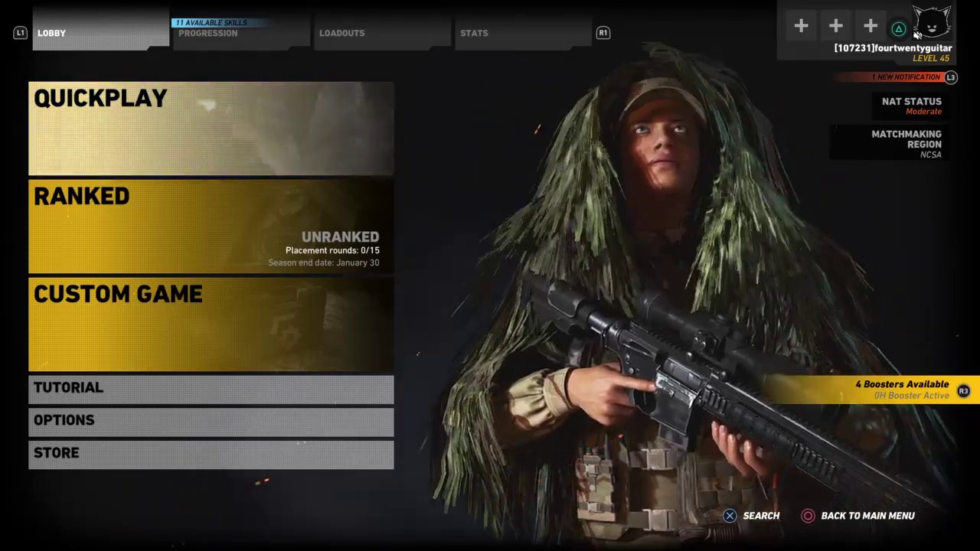Launch the Tutorial
Screen dimensions: 980x551
[211, 388]
